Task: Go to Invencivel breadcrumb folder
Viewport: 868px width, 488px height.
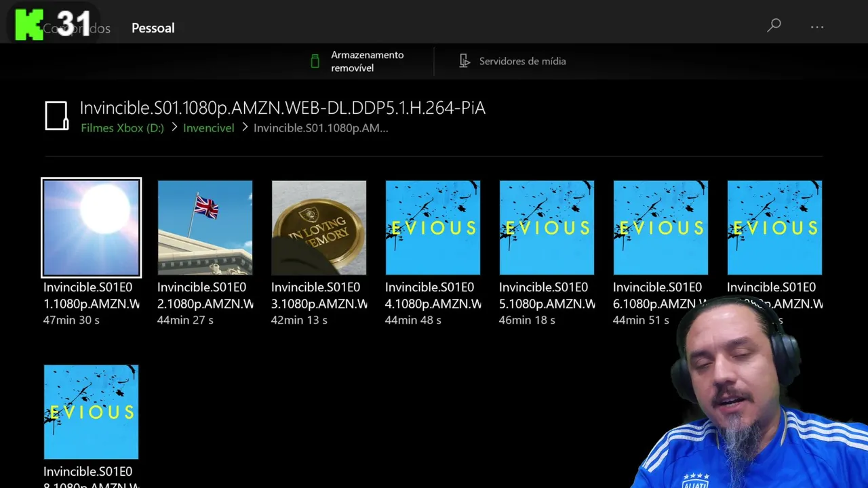Action: (x=208, y=127)
